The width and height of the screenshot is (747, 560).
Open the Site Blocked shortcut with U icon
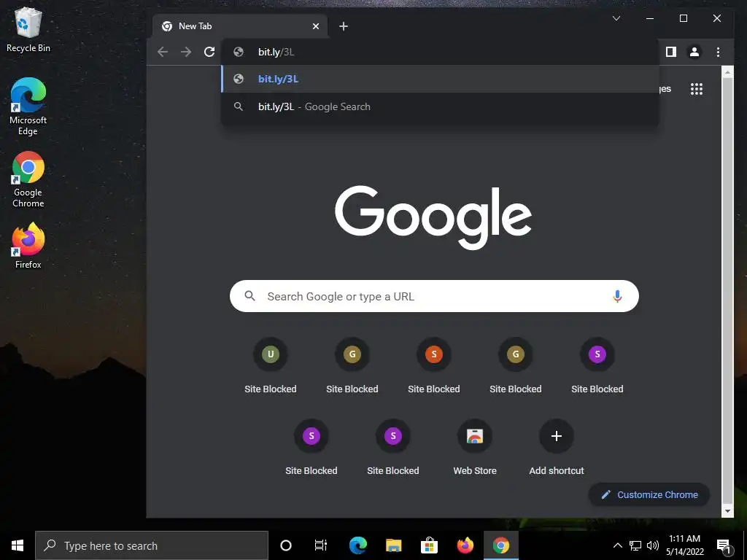pyautogui.click(x=271, y=366)
